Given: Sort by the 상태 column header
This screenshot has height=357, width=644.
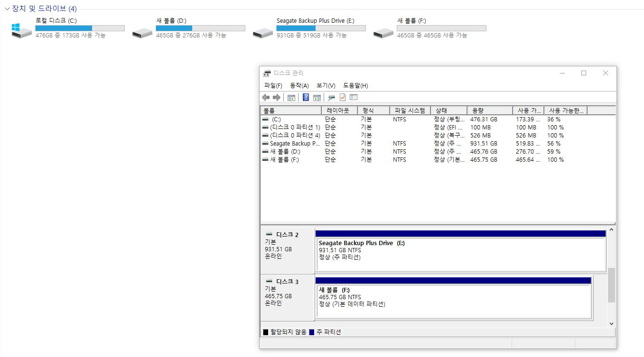Looking at the screenshot, I should click(449, 110).
